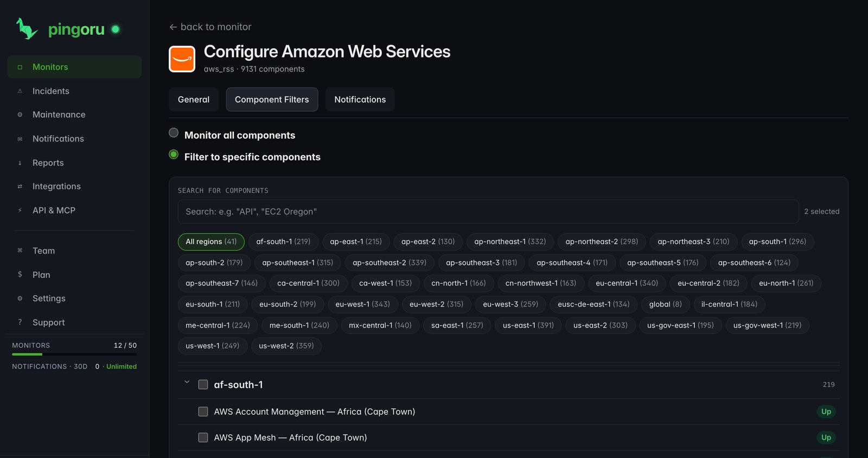Viewport: 868px width, 458px height.
Task: Filter by ap-southeast-7 region chip
Action: coord(222,283)
